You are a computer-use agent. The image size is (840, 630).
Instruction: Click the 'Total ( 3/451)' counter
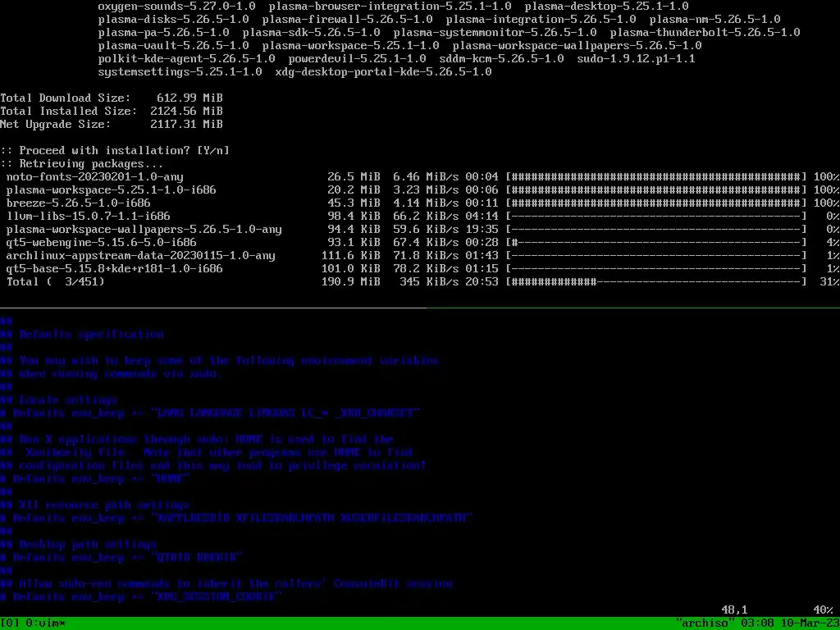(x=56, y=282)
